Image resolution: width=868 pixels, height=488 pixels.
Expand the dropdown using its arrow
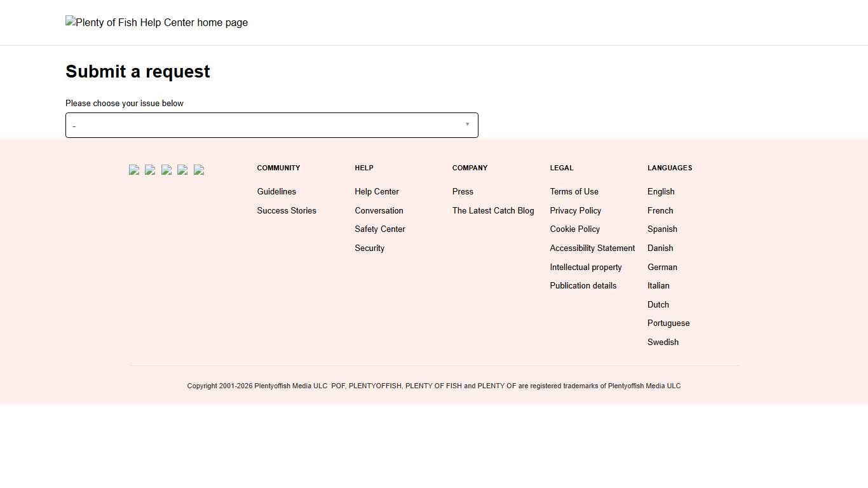[468, 125]
